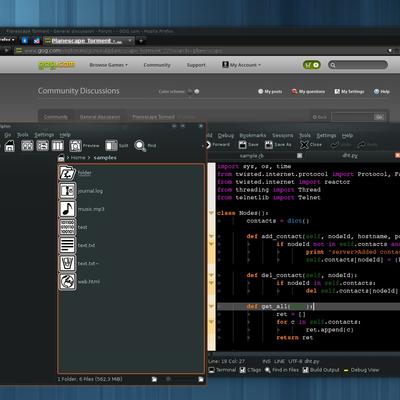Select journal.log file in samples
The image size is (400, 400).
coord(81,191)
